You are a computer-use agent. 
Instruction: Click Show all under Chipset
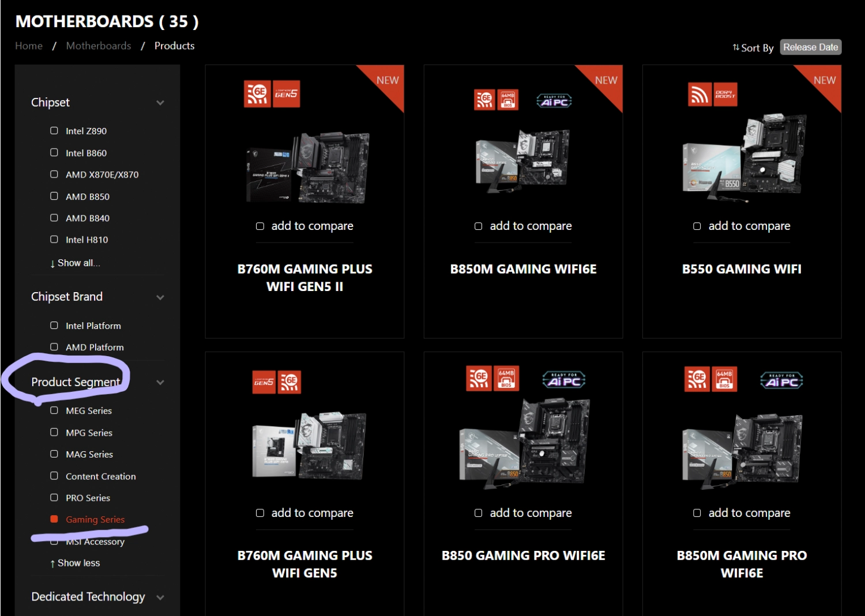75,263
